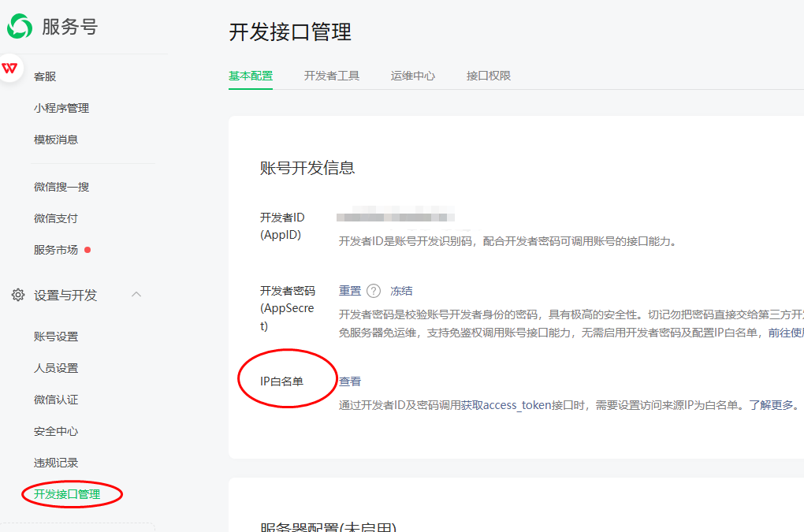Switch to the 接口权限 tab

click(x=489, y=76)
